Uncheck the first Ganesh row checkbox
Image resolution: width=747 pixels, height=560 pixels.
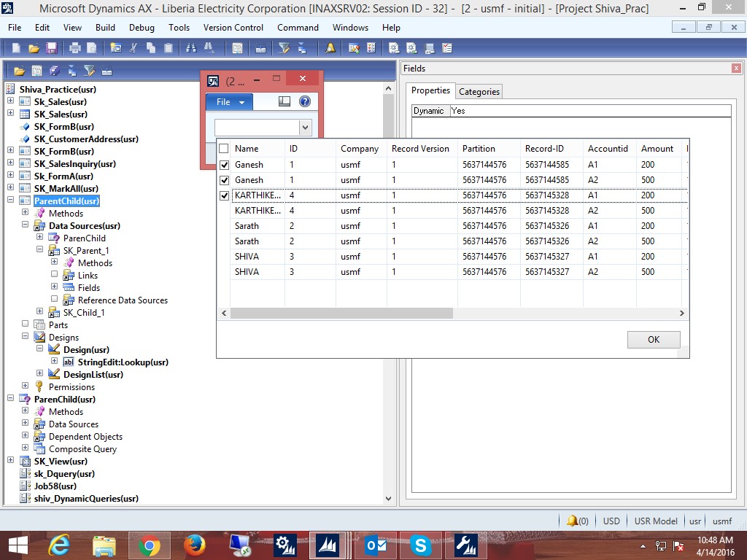pyautogui.click(x=224, y=164)
